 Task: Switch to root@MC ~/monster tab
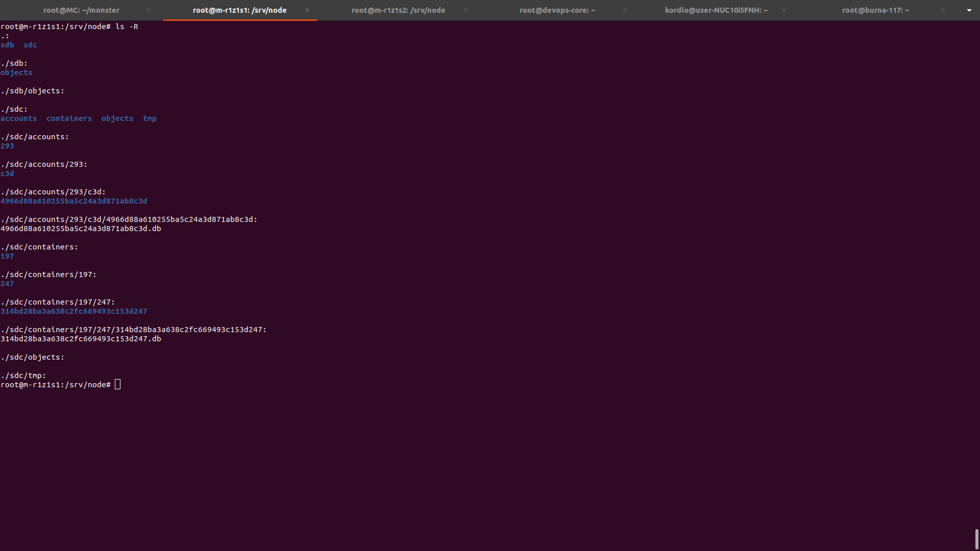(81, 10)
